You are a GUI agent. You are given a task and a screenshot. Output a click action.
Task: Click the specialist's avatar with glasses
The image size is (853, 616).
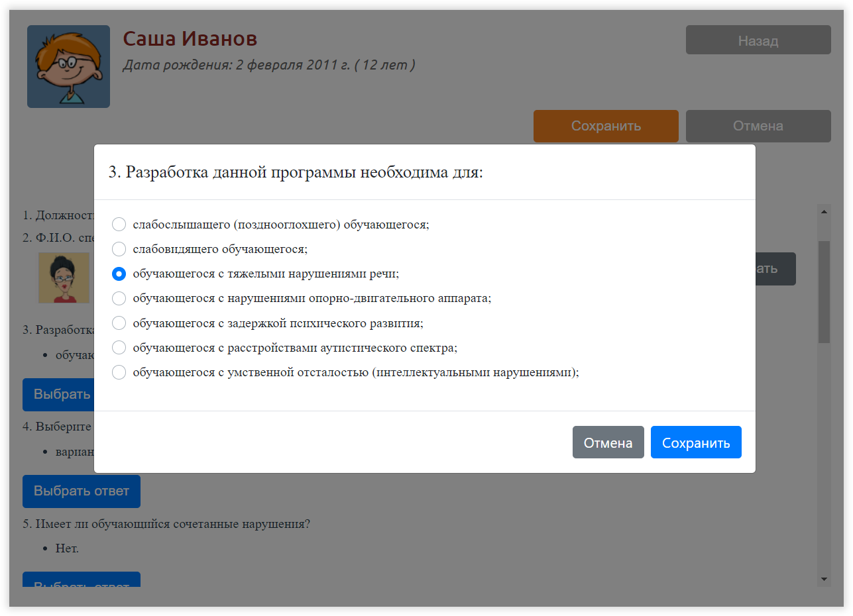point(64,278)
